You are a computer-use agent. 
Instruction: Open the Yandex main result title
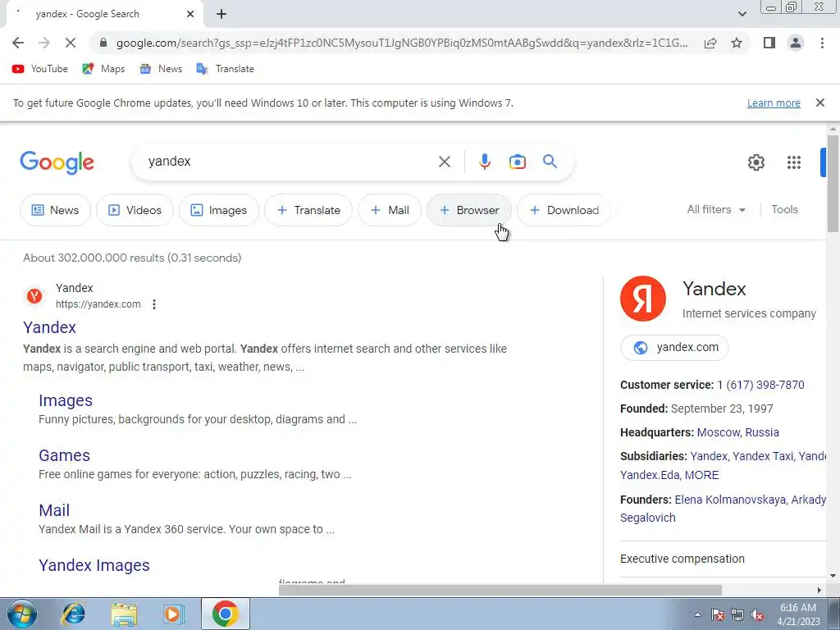click(49, 327)
